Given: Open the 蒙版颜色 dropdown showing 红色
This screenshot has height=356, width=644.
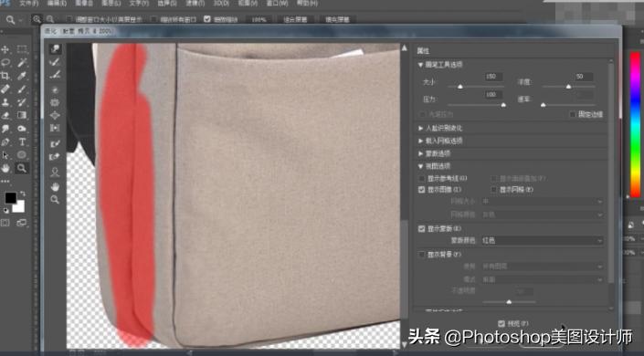Looking at the screenshot, I should 542,241.
